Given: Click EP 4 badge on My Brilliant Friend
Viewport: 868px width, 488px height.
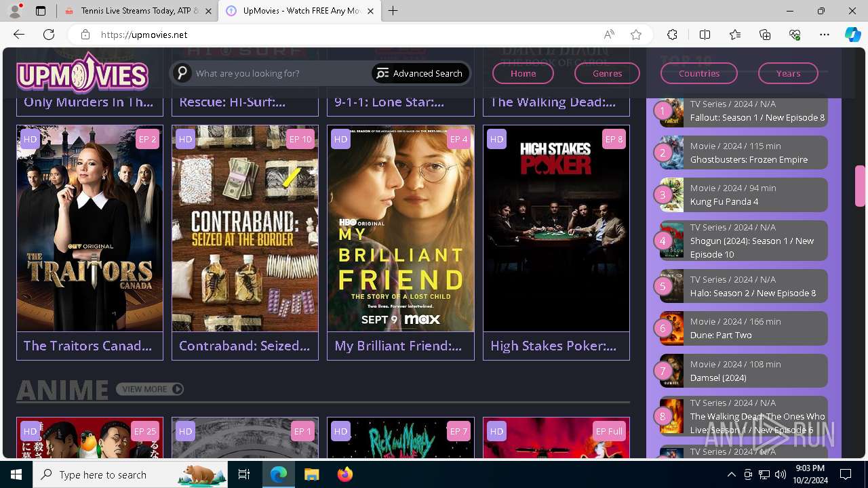Looking at the screenshot, I should 458,139.
